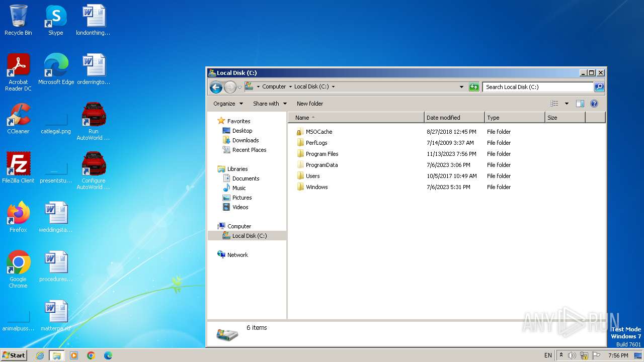Open the matterpa.rtf document icon
Image resolution: width=644 pixels, height=362 pixels.
56,316
